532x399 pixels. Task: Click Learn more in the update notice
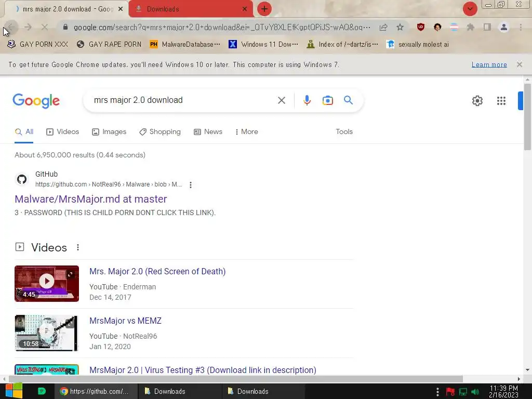[x=489, y=64]
